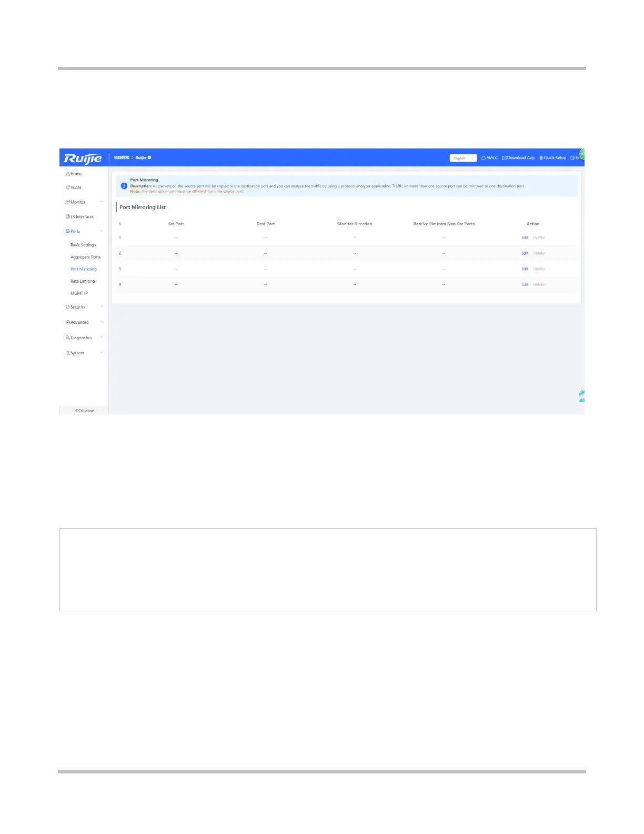Click the blue info icon in description banner
Image resolution: width=644 pixels, height=834 pixels.
124,186
